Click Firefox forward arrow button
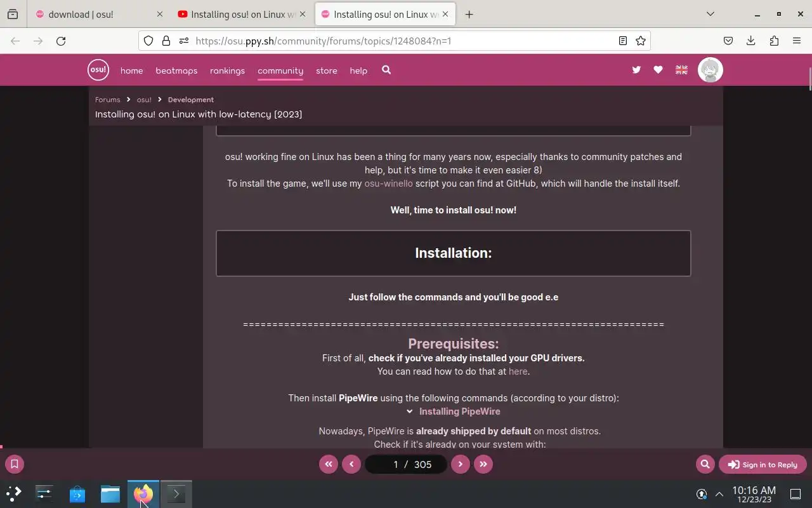Image resolution: width=812 pixels, height=508 pixels. click(38, 41)
